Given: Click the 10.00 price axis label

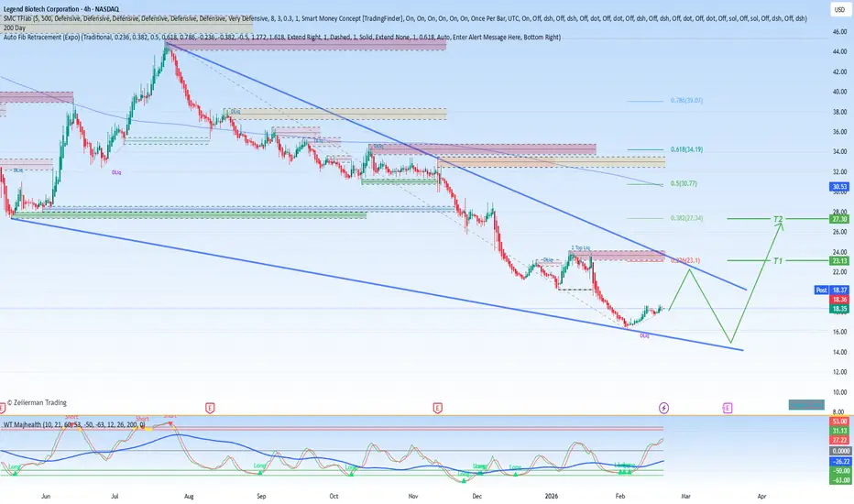Looking at the screenshot, I should click(839, 392).
